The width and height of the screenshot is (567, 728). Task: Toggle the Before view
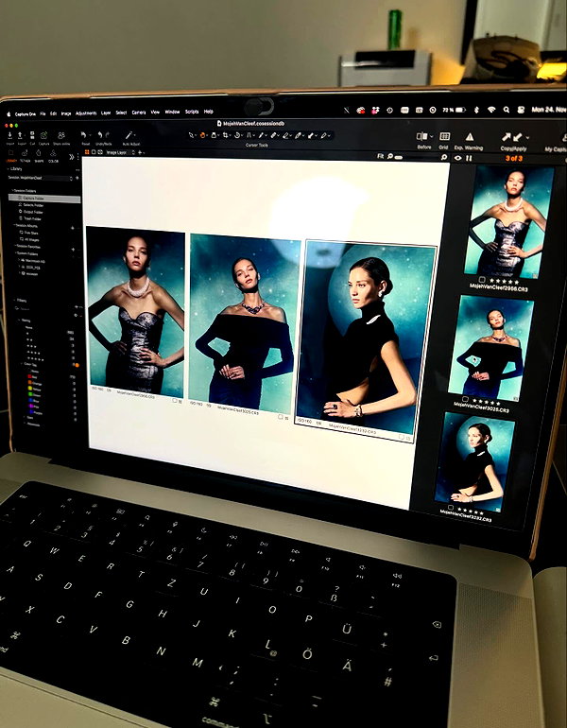click(421, 136)
